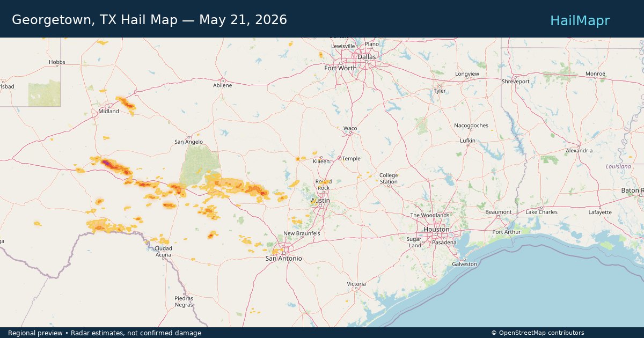Click The Woodlands label
This screenshot has height=338, width=644.
[429, 215]
